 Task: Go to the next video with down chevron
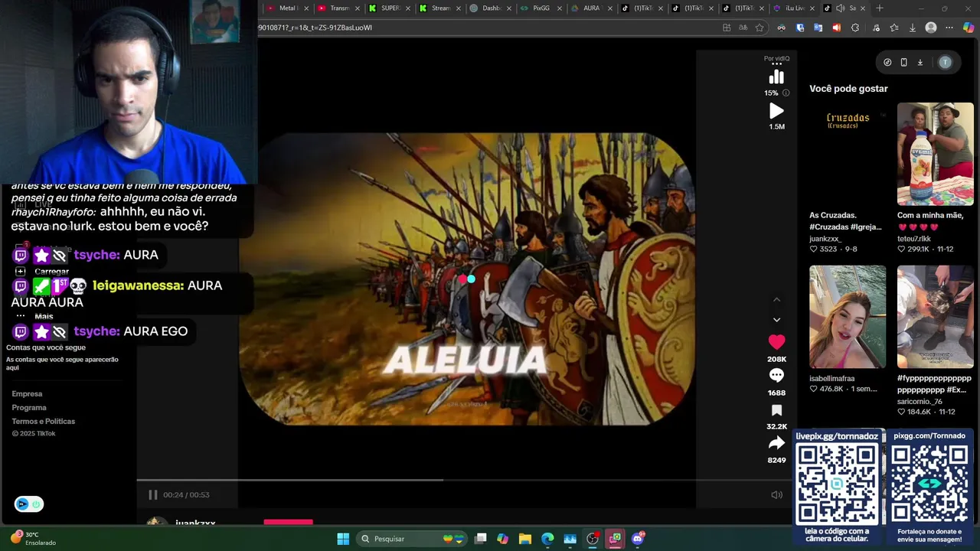click(776, 320)
